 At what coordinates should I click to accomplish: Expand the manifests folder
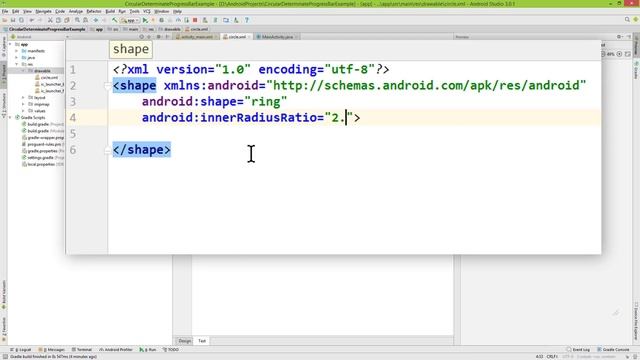(16, 51)
